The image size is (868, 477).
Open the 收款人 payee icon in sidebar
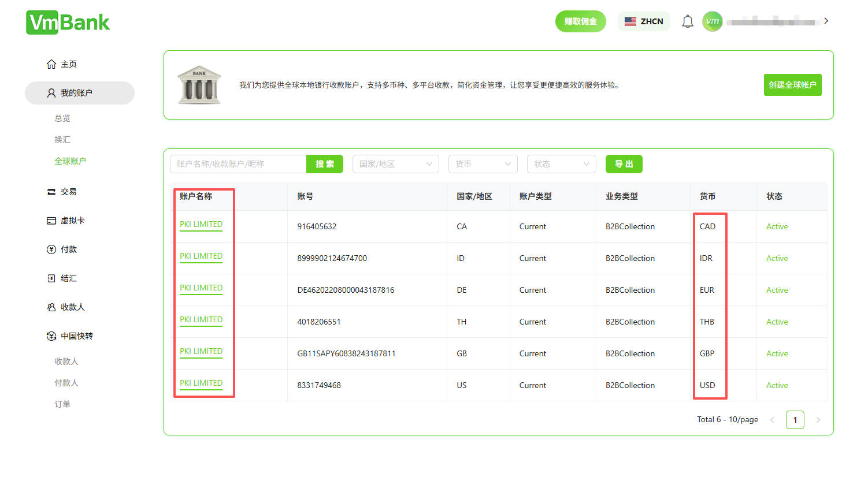pyautogui.click(x=51, y=307)
